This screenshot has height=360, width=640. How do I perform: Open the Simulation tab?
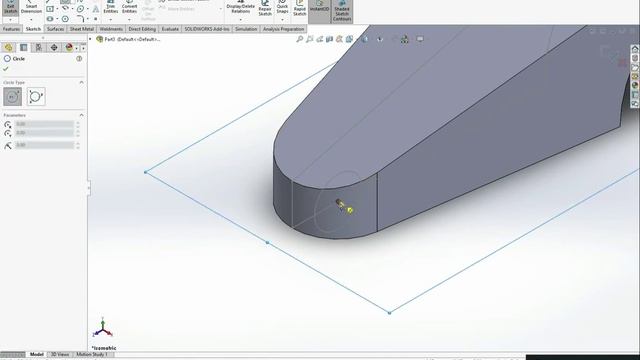pyautogui.click(x=246, y=29)
